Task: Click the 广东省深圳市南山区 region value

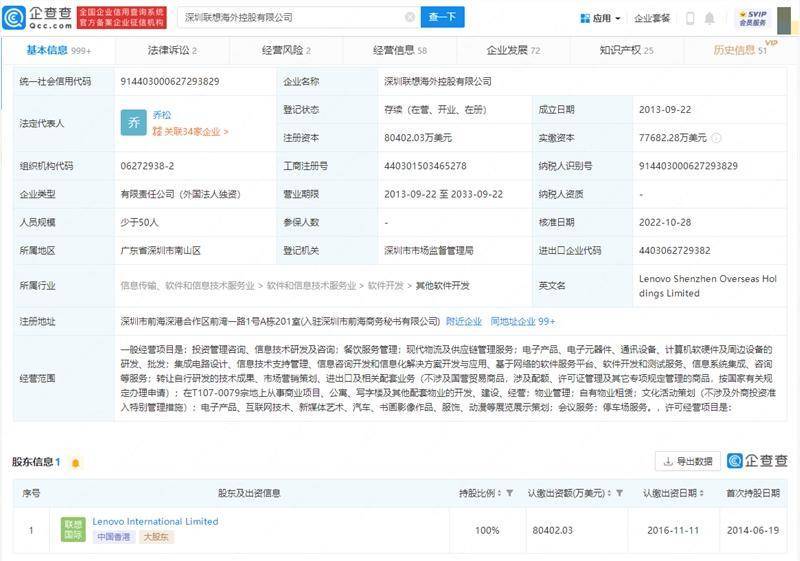Action: coord(160,250)
